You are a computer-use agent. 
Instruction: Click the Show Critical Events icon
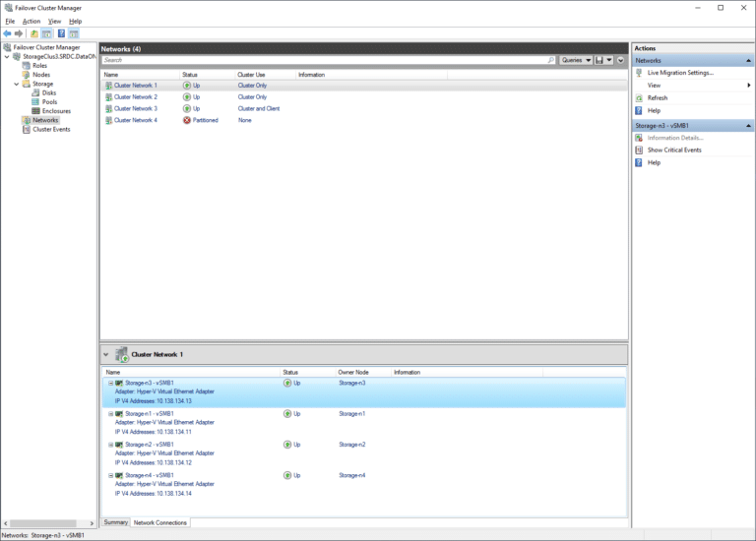pos(639,150)
